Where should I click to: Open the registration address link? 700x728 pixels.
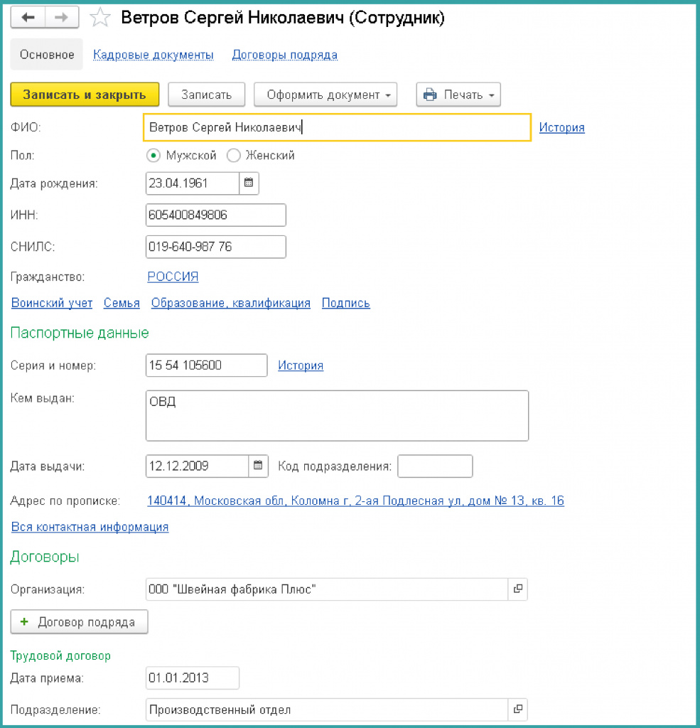pos(355,500)
